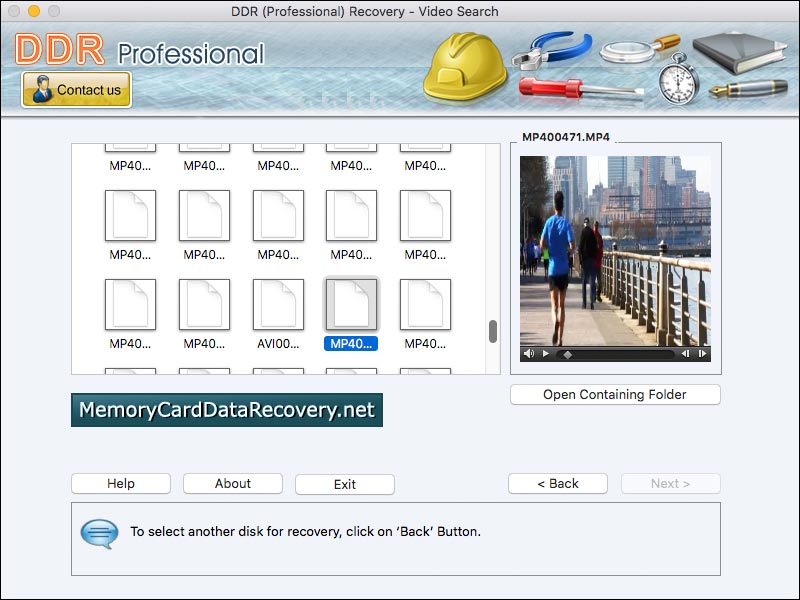Click the About button

point(232,483)
